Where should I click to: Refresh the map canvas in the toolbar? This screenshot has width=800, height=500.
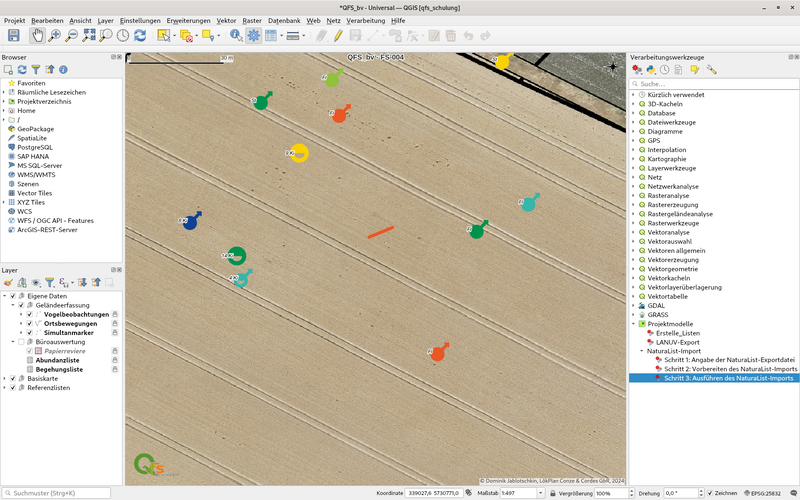click(140, 35)
